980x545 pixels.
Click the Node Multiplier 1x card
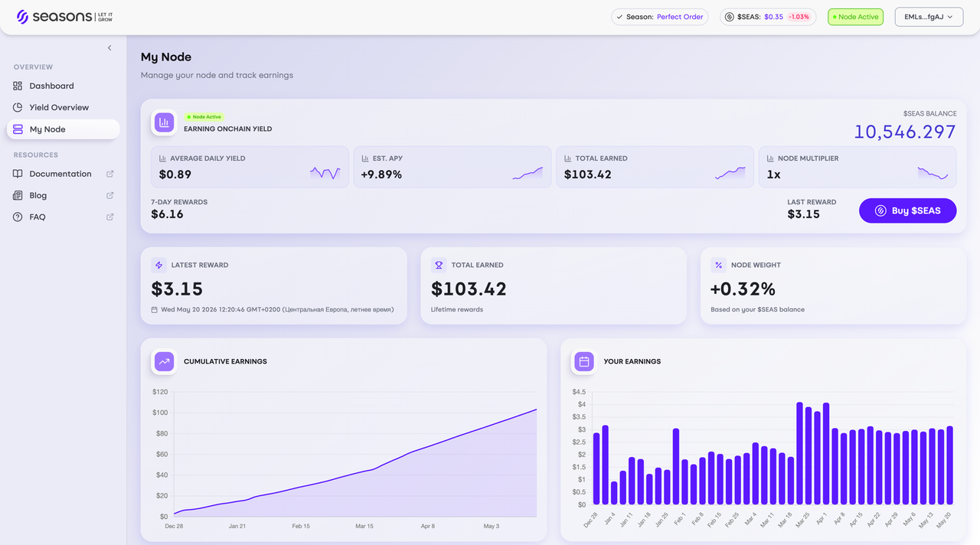[x=857, y=167]
